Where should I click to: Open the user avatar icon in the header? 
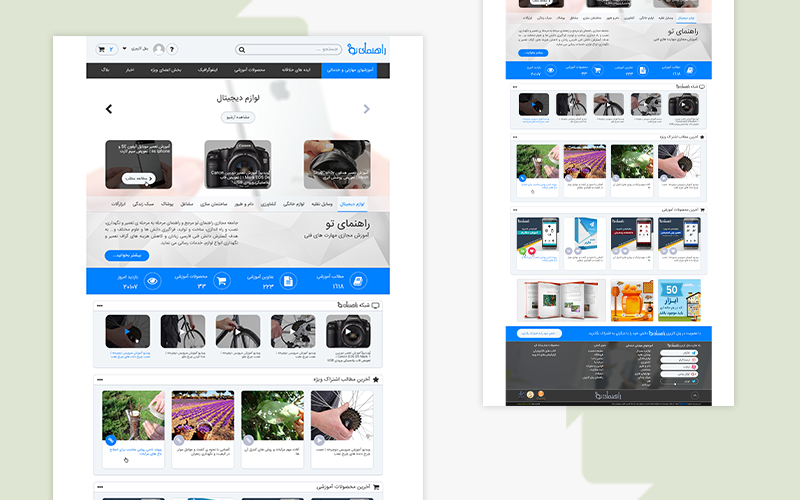[159, 49]
